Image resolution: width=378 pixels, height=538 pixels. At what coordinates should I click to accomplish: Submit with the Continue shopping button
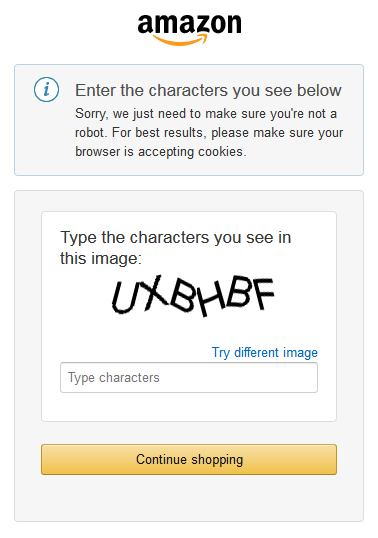click(x=189, y=459)
